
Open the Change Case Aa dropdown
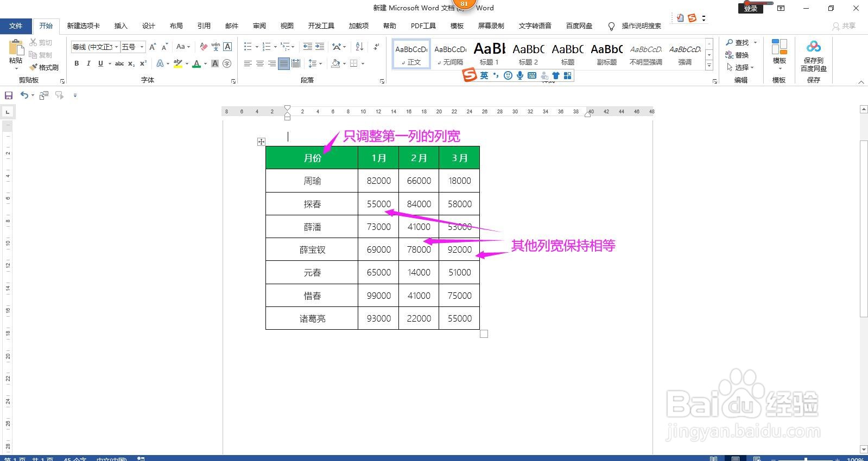183,47
